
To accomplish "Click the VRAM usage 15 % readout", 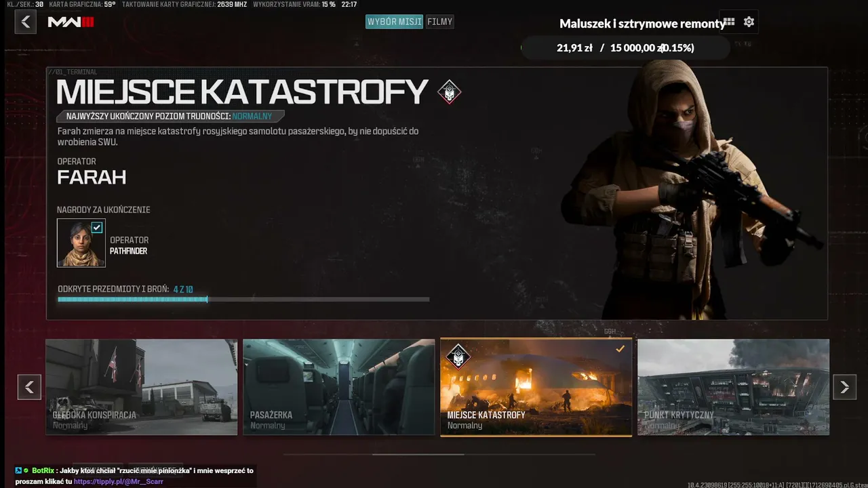I will tap(329, 4).
